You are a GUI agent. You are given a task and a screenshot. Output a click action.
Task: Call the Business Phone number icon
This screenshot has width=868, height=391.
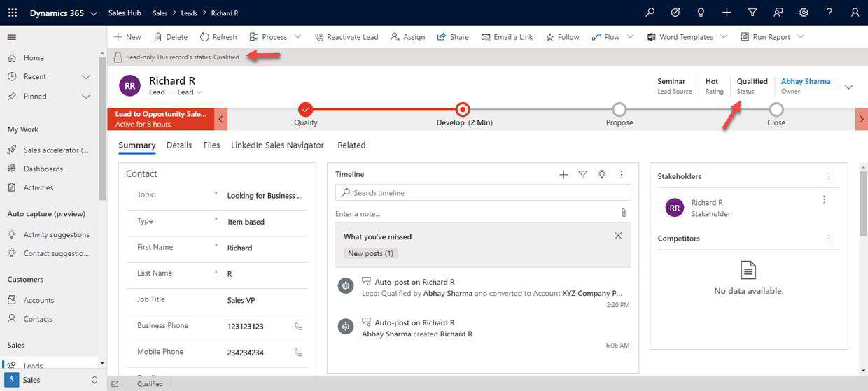pos(298,327)
